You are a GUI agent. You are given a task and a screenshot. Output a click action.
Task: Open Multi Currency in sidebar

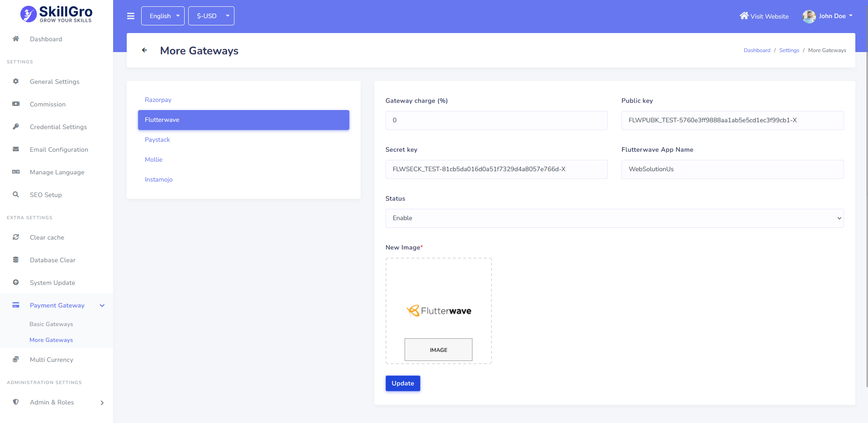(52, 360)
